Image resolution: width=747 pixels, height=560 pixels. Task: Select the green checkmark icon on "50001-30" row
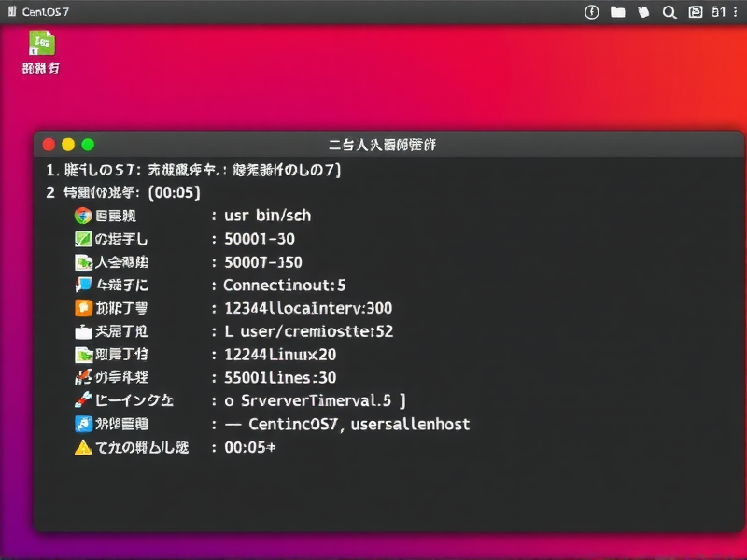click(82, 238)
